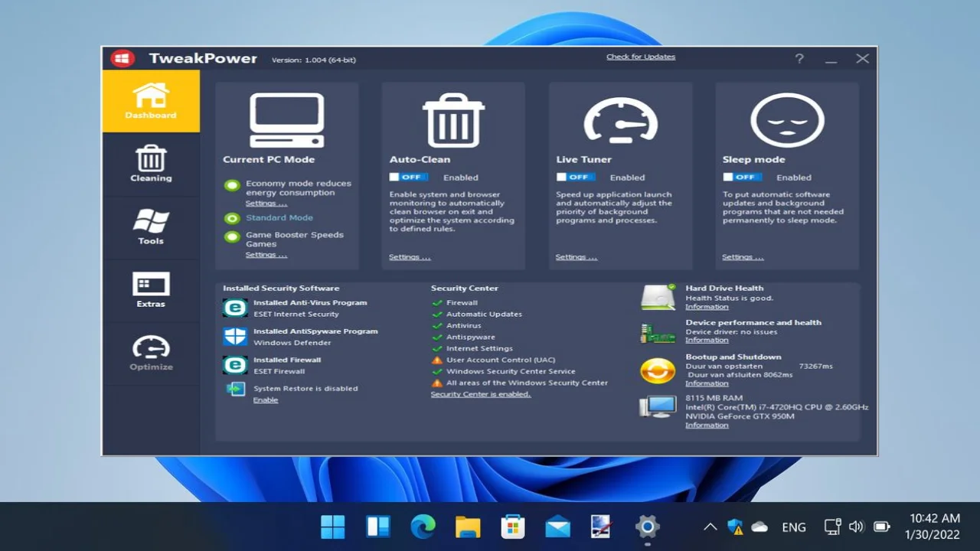Select Game Booster radio button
Screen dimensions: 980x551
(231, 236)
